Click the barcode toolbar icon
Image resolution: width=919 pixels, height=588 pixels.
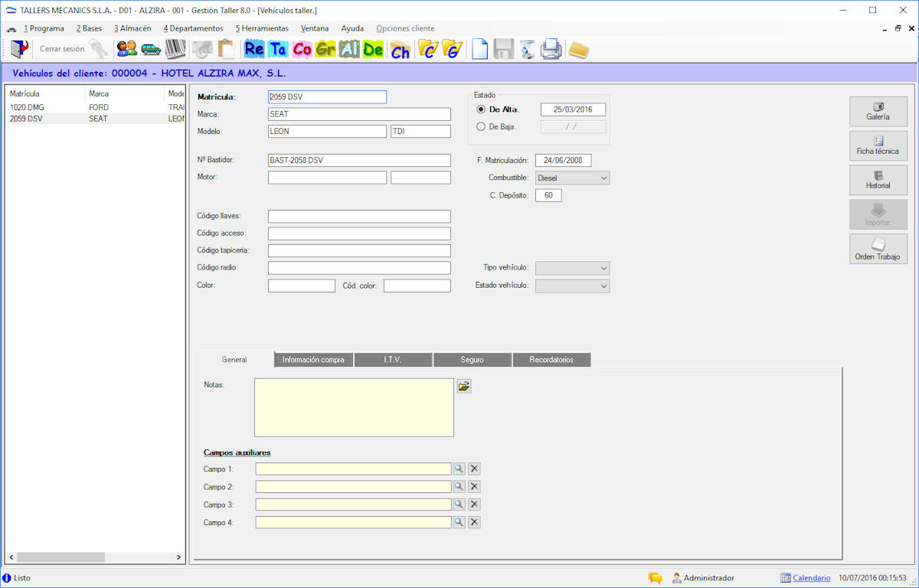175,49
